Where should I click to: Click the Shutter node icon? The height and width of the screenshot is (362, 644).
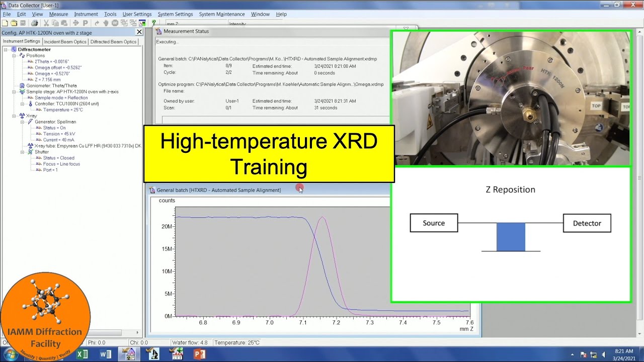click(x=30, y=152)
